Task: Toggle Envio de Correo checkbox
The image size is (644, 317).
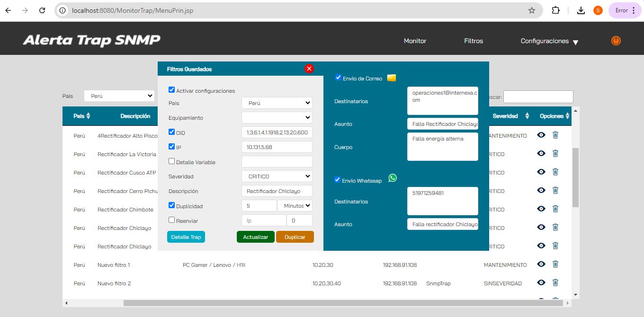Action: [x=338, y=77]
